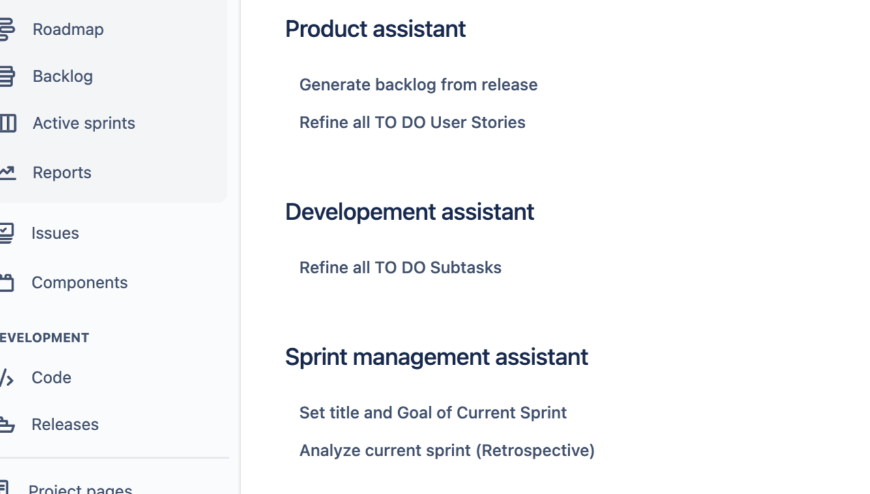
Task: Open the Releases text label
Action: click(65, 424)
